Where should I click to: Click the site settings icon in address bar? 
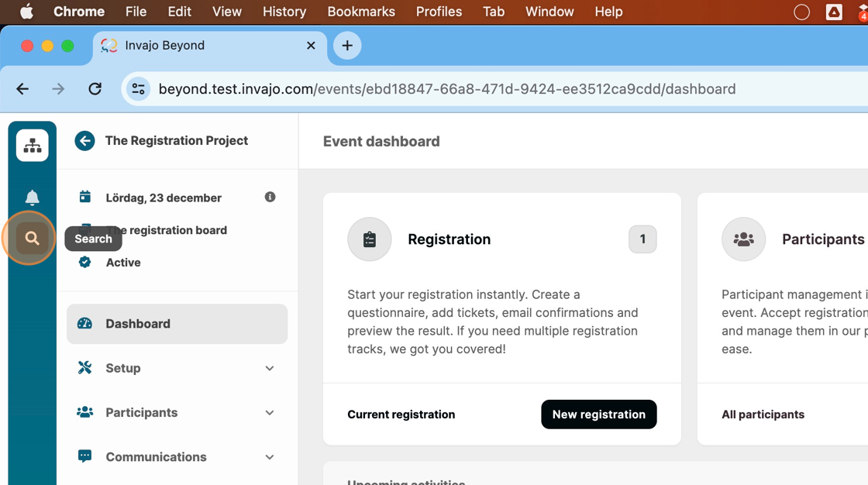pos(139,89)
